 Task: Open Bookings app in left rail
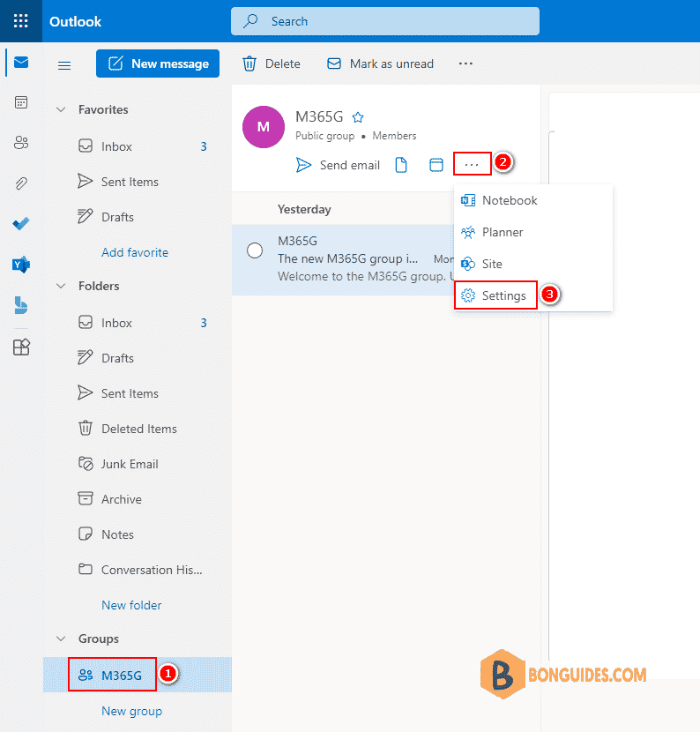[x=21, y=305]
